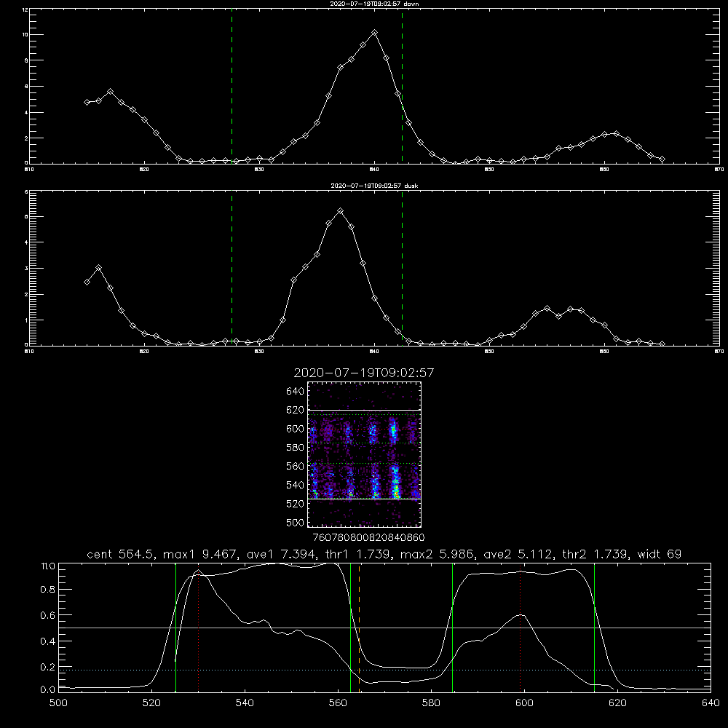Click the 0.4 label on bottom y-axis
728x728 pixels.
48,641
